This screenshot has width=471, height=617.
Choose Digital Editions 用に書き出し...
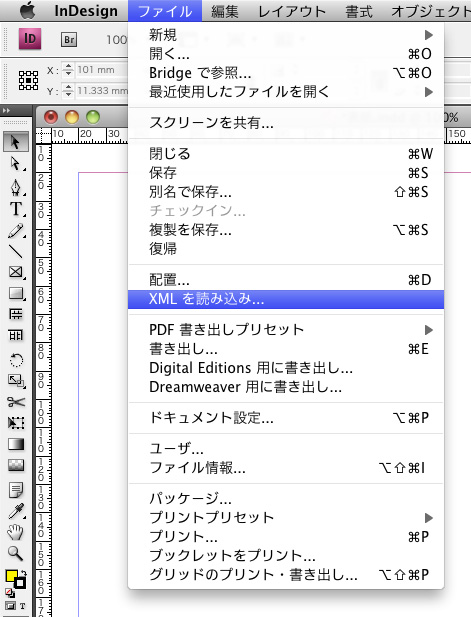[286, 368]
